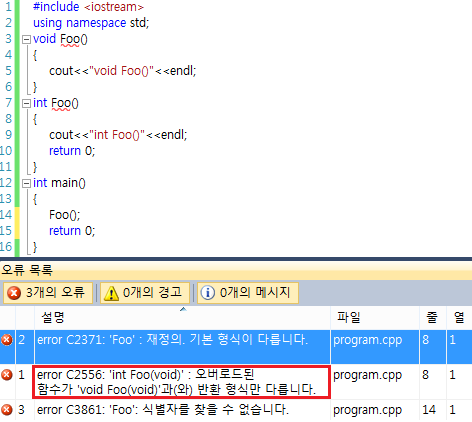The height and width of the screenshot is (422, 472).
Task: Click the red error icon of row 2
Action: tap(7, 340)
